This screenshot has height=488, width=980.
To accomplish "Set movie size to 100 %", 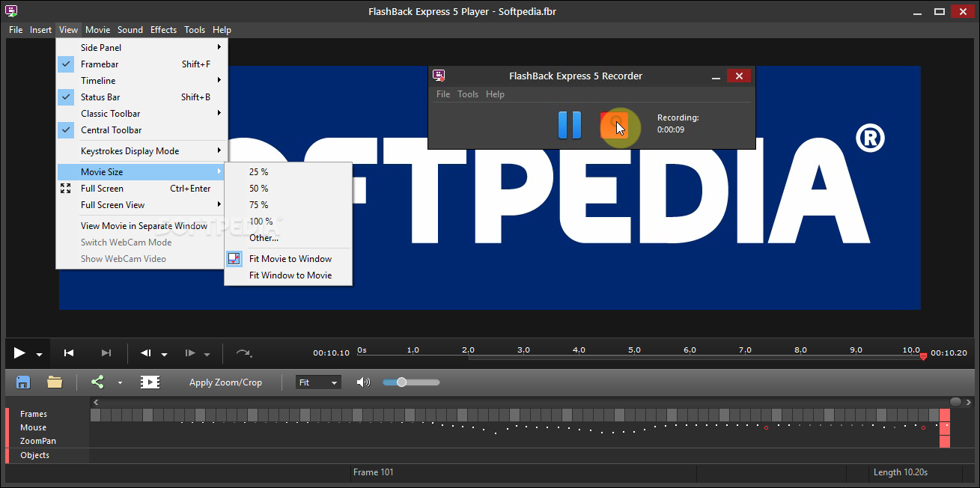I will [288, 222].
